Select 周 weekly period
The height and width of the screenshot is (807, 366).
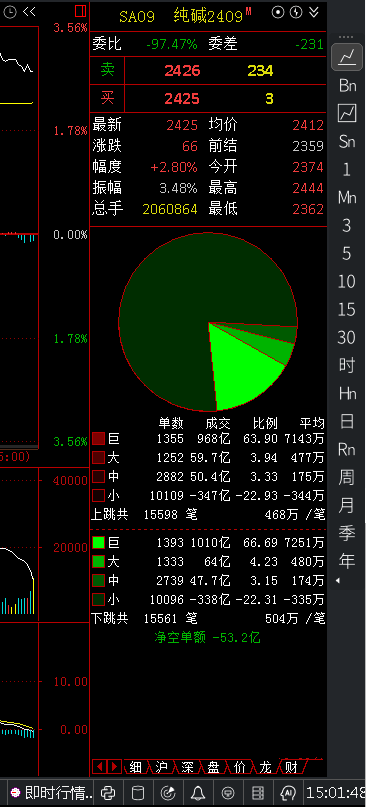point(347,477)
